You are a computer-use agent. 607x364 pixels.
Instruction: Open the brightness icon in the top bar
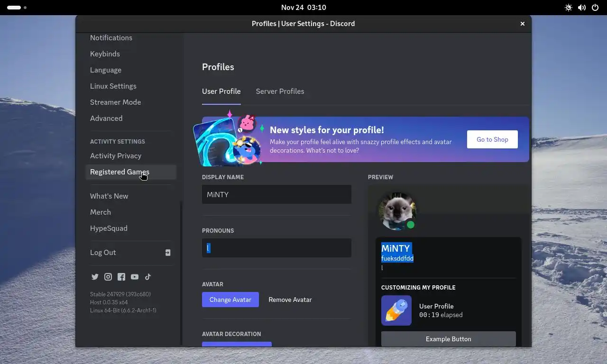(569, 8)
